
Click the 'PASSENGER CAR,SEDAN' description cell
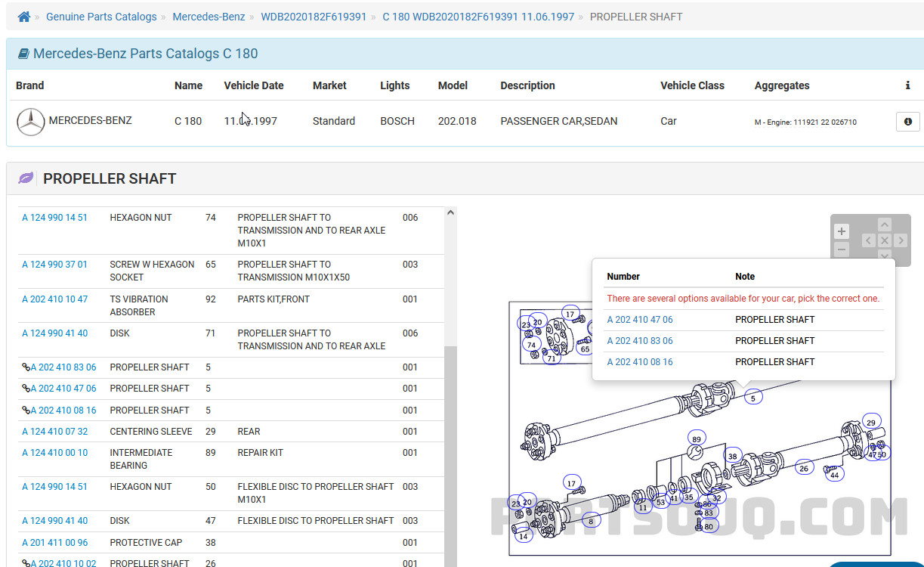[559, 121]
